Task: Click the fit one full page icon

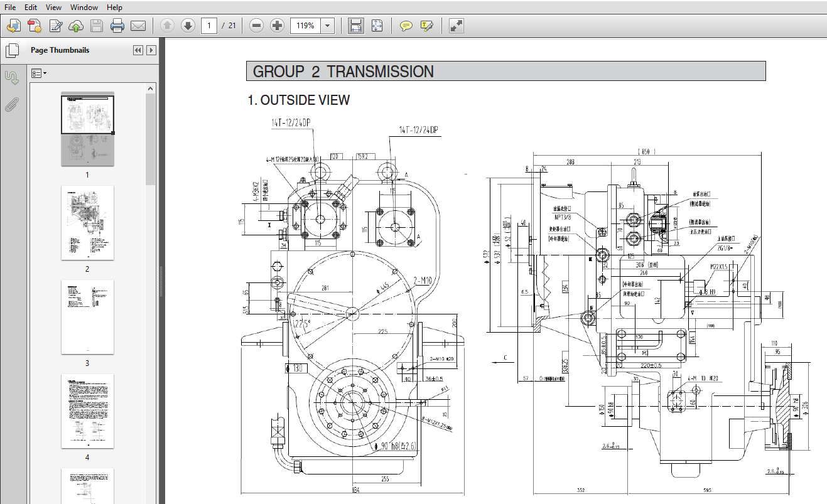Action: click(377, 26)
